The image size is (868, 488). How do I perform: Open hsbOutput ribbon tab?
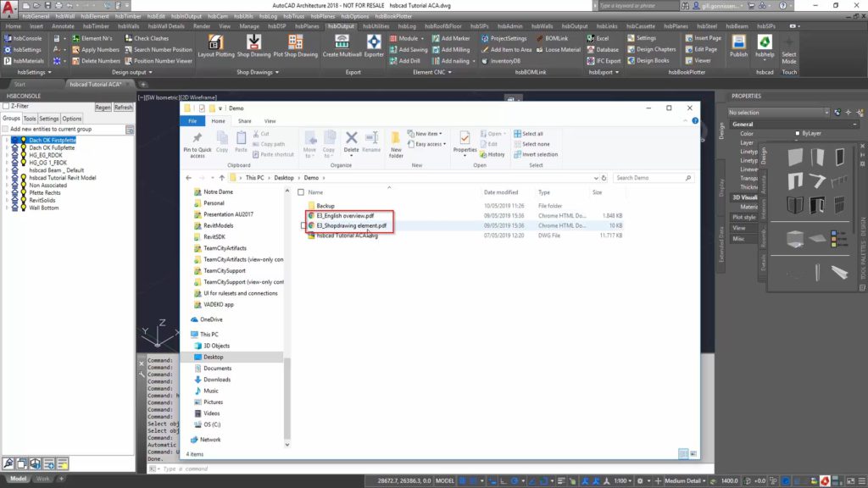341,26
